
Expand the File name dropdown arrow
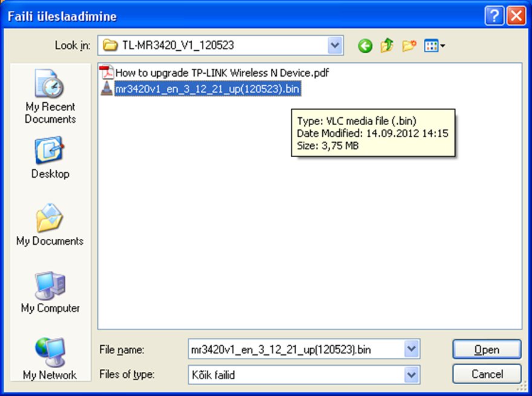point(412,349)
